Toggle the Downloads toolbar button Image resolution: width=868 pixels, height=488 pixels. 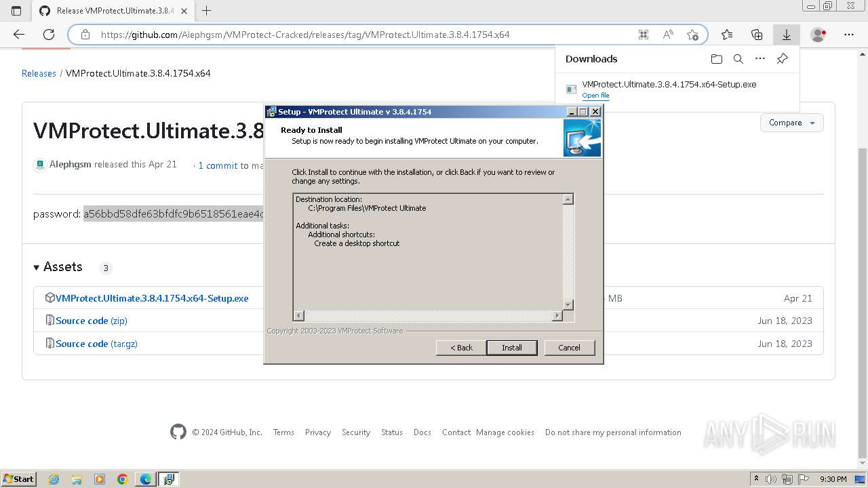pyautogui.click(x=787, y=35)
